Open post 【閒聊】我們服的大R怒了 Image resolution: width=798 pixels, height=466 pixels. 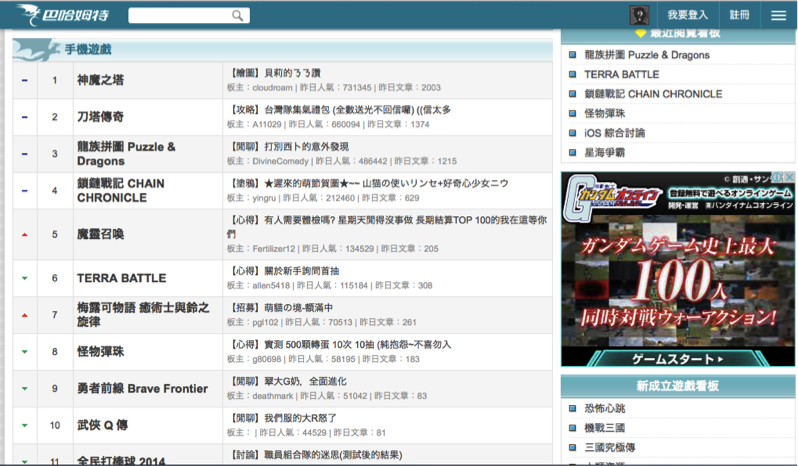(282, 418)
